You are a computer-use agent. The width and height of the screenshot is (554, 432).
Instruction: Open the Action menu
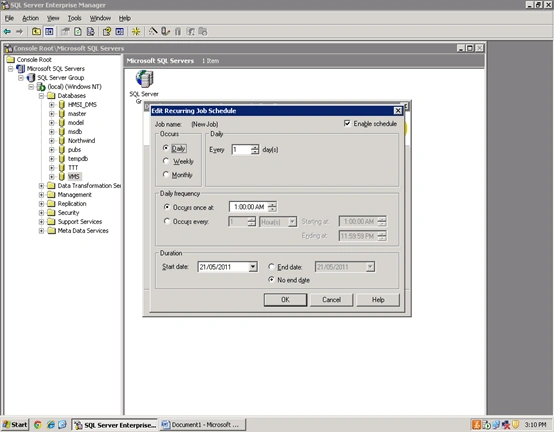click(30, 18)
